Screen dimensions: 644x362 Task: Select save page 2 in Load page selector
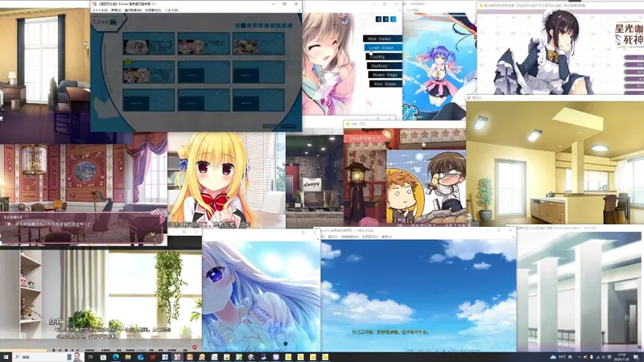245,25
